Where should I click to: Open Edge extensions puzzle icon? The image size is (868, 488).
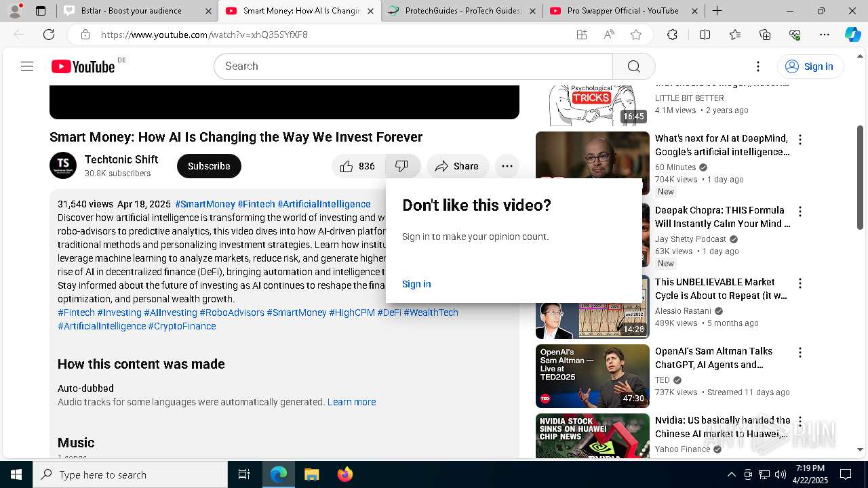672,35
